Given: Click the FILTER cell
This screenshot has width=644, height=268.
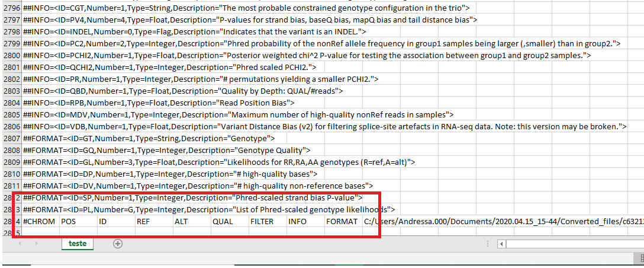Looking at the screenshot, I should coord(266,221).
